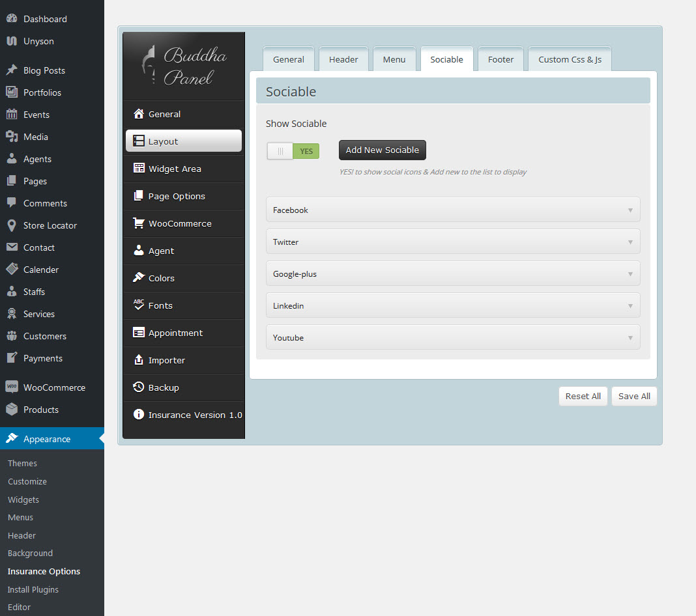This screenshot has height=616, width=696.
Task: Open Menus under Appearance
Action: pos(20,517)
